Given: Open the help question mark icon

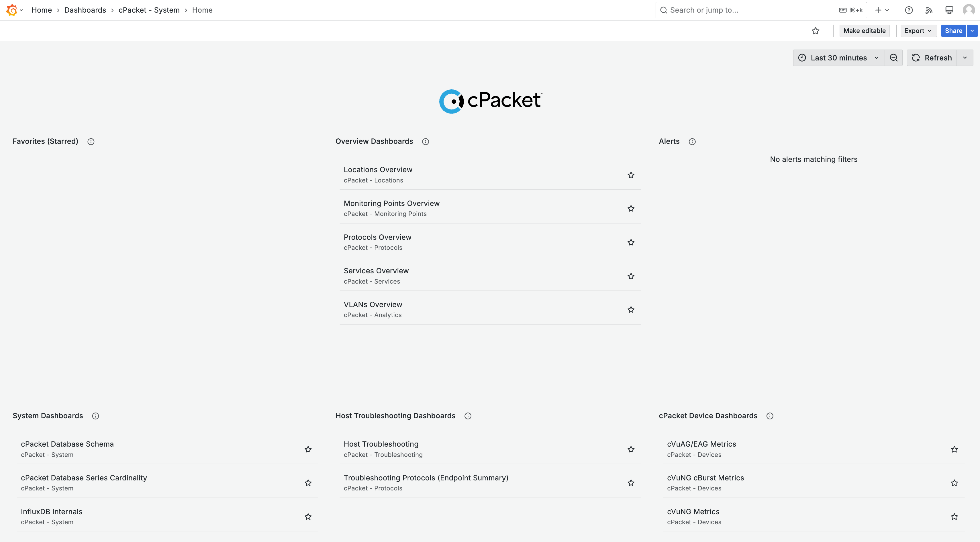Looking at the screenshot, I should (909, 10).
